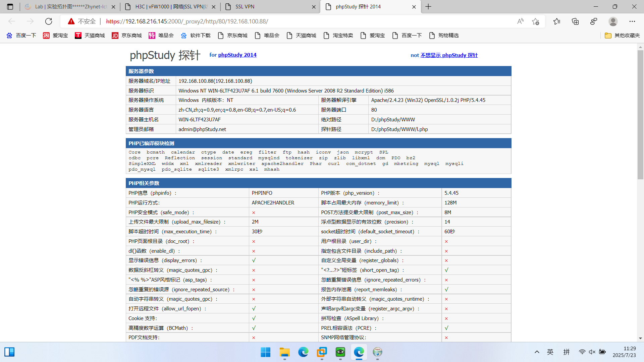Open the 京东商城 bookmark with JD icon
Viewport: 644px width, 362px height.
point(127,36)
